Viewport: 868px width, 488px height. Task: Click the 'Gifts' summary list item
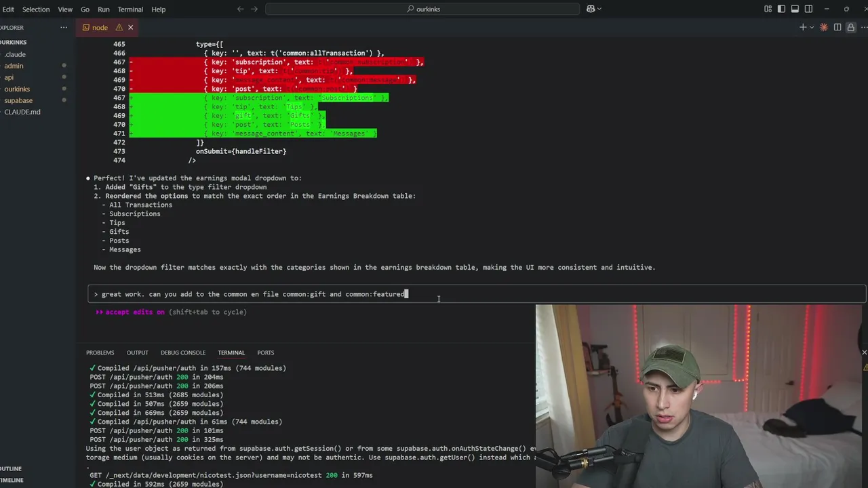(x=119, y=232)
